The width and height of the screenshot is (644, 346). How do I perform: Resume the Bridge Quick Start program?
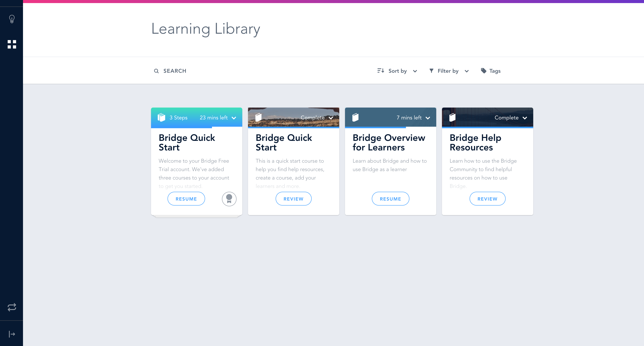[186, 199]
